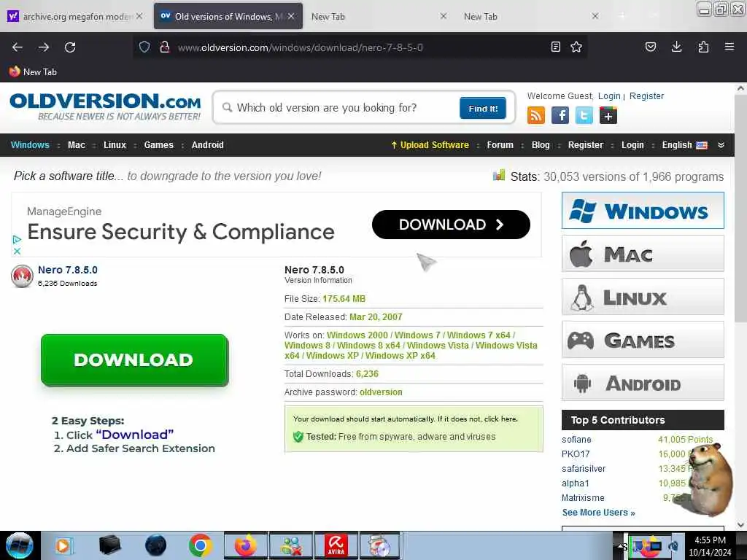Click the Windows category sidebar banner
This screenshot has height=560, width=747.
(643, 211)
